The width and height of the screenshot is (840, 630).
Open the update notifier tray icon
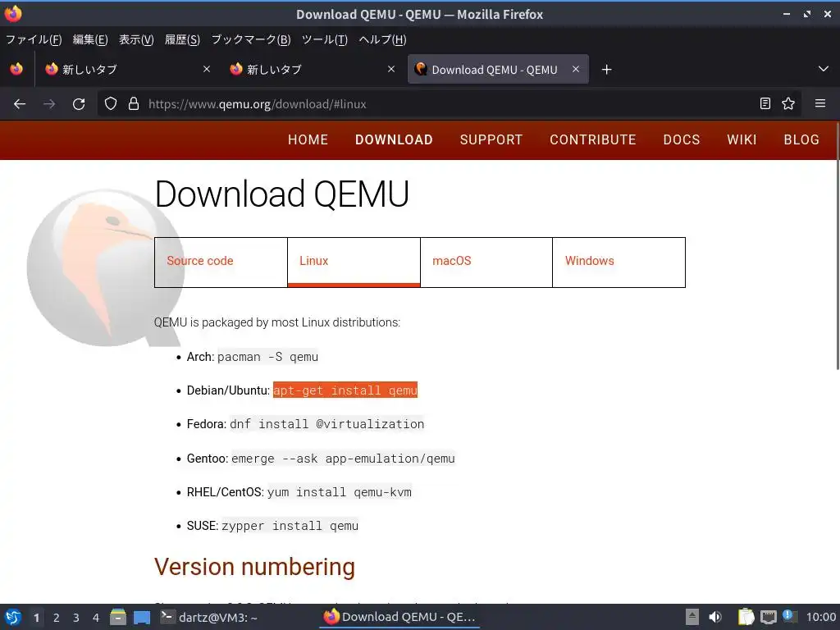coord(790,616)
